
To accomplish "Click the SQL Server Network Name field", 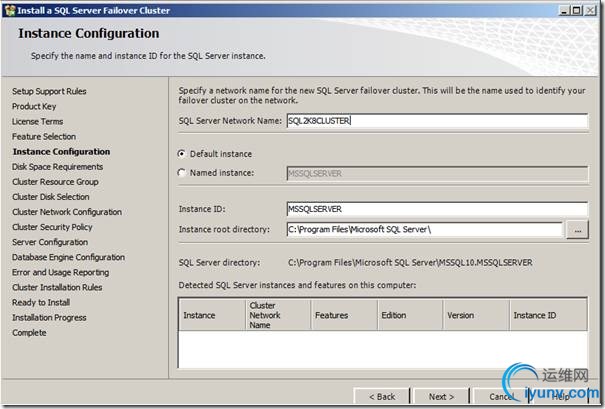I will coord(438,121).
